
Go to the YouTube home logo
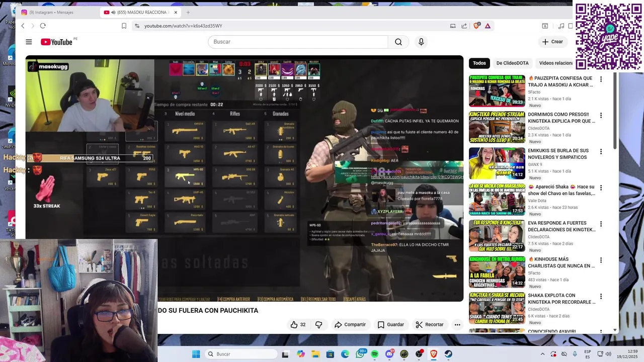(57, 42)
